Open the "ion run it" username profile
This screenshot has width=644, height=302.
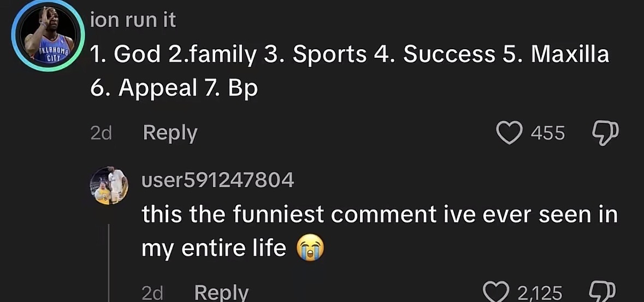click(x=133, y=20)
